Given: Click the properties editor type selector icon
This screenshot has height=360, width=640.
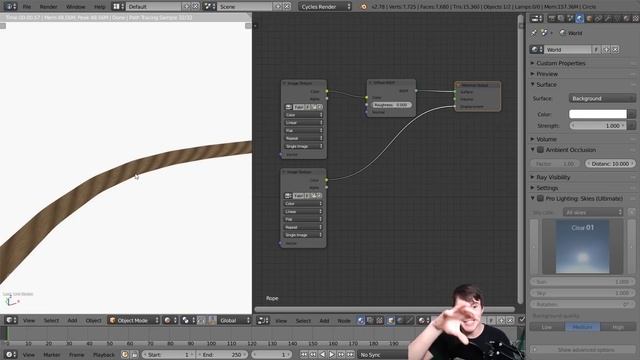Looking at the screenshot, I should (x=536, y=18).
